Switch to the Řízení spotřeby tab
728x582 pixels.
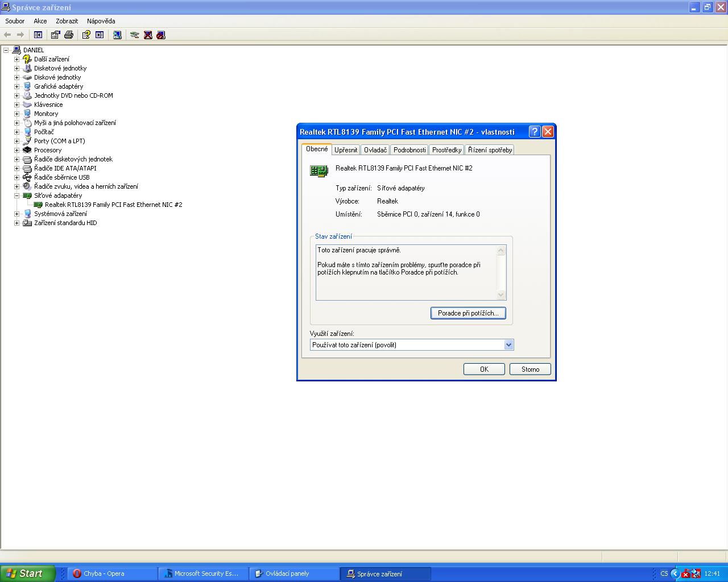[490, 150]
